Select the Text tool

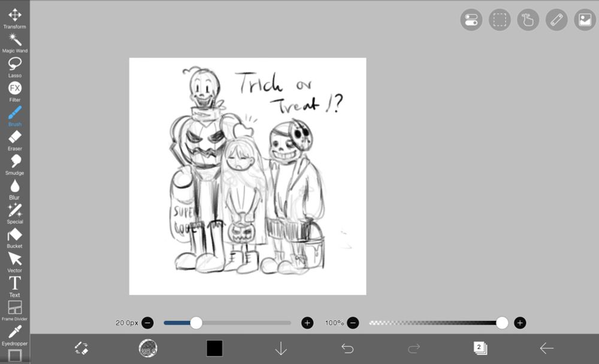pyautogui.click(x=14, y=287)
